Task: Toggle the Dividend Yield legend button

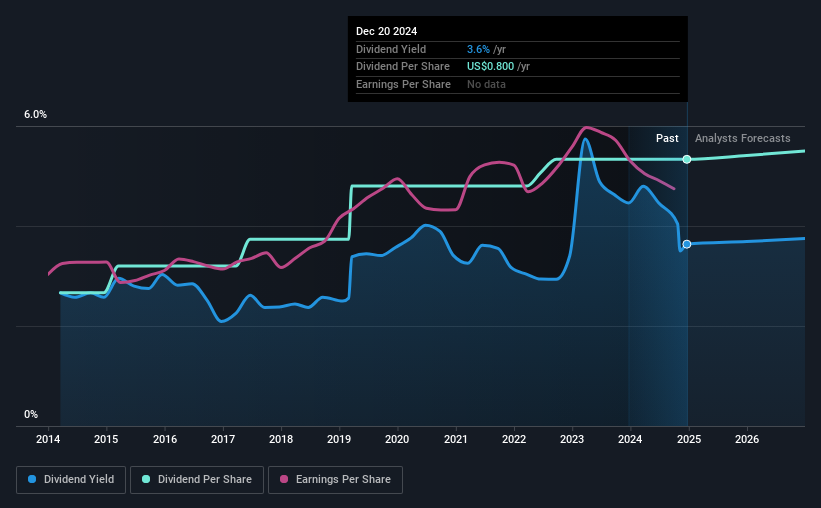Action: coord(71,480)
